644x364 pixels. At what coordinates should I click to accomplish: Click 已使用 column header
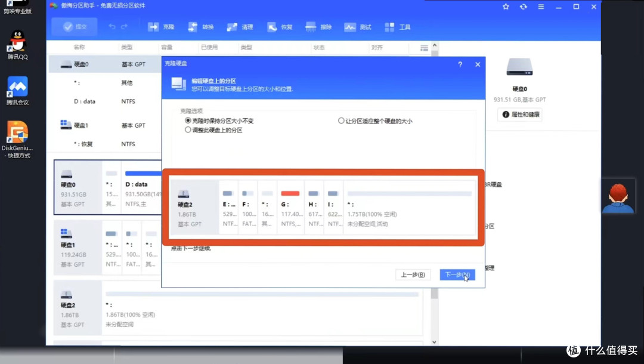(209, 47)
